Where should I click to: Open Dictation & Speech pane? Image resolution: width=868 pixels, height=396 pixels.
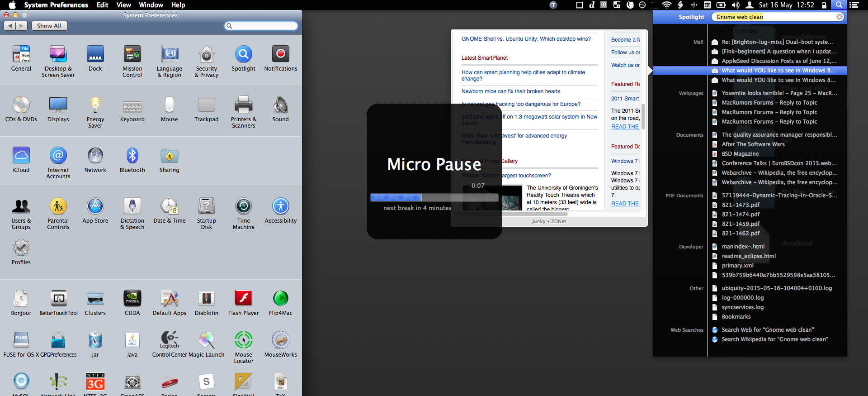click(132, 214)
